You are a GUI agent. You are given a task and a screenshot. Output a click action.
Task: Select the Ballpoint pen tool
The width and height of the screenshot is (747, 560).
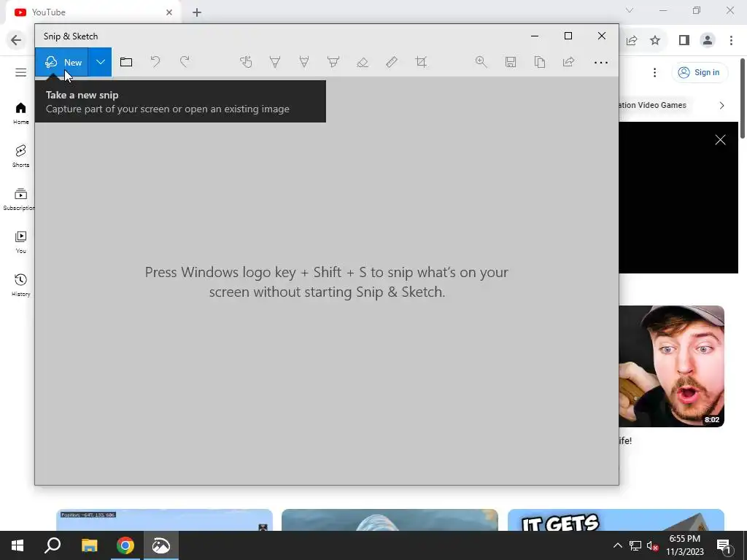point(275,62)
